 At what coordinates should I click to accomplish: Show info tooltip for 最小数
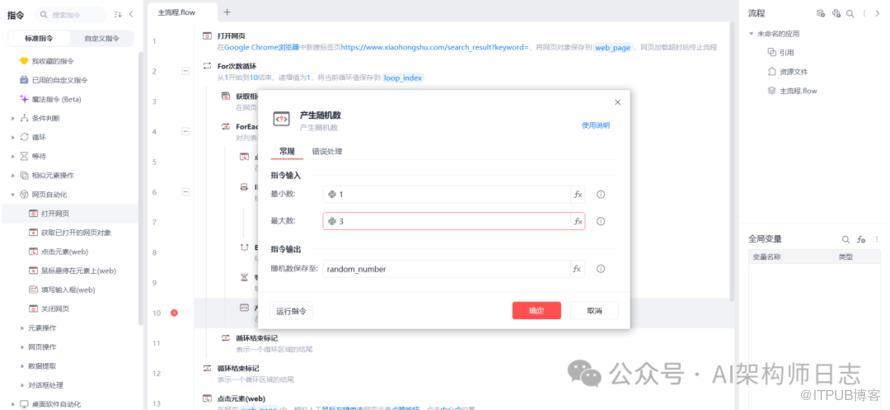(601, 194)
